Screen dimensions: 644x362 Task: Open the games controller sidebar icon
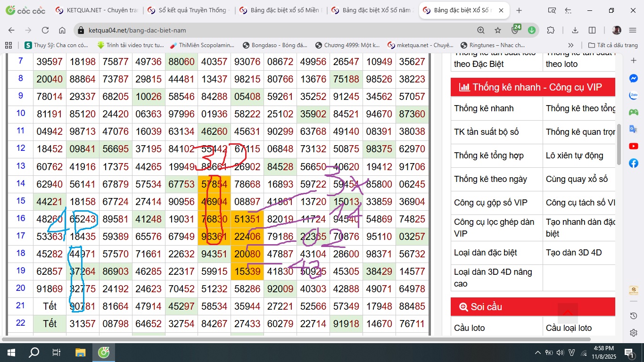[634, 112]
